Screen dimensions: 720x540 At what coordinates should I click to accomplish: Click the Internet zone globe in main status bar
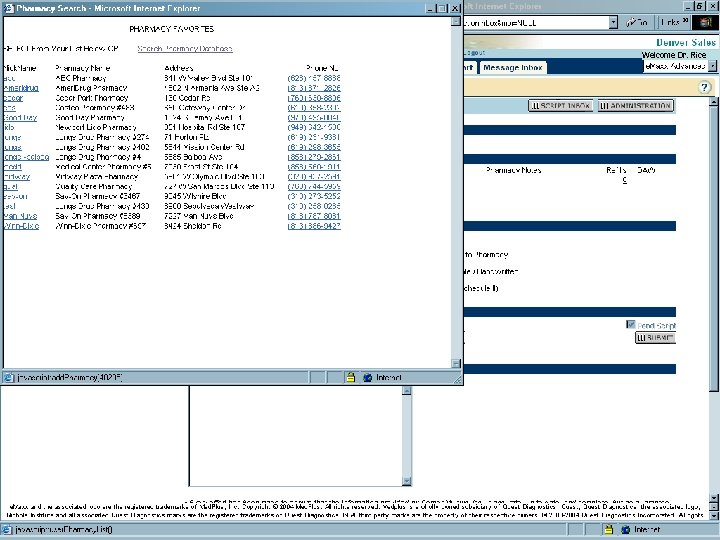(x=625, y=529)
